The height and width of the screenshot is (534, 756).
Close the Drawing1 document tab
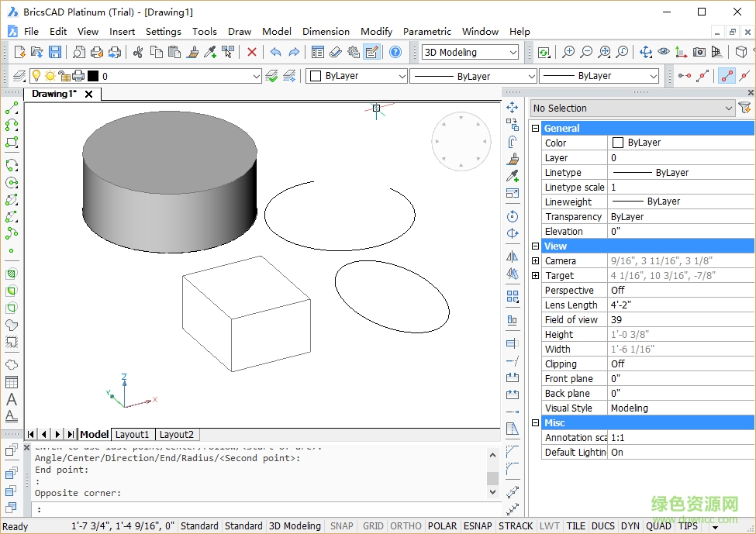click(88, 94)
